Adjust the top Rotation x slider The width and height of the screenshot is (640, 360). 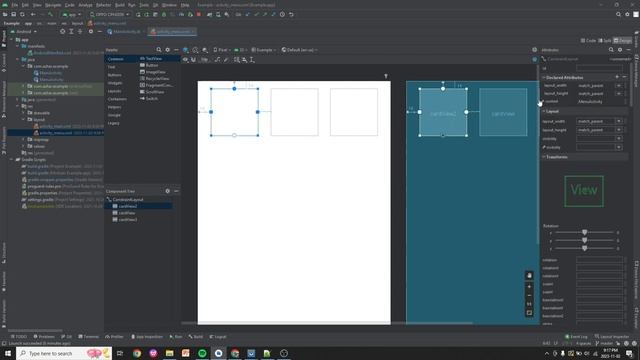coord(584,232)
